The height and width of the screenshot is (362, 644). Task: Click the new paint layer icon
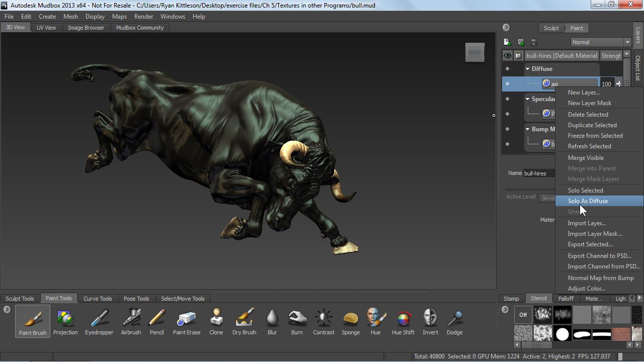[x=507, y=42]
